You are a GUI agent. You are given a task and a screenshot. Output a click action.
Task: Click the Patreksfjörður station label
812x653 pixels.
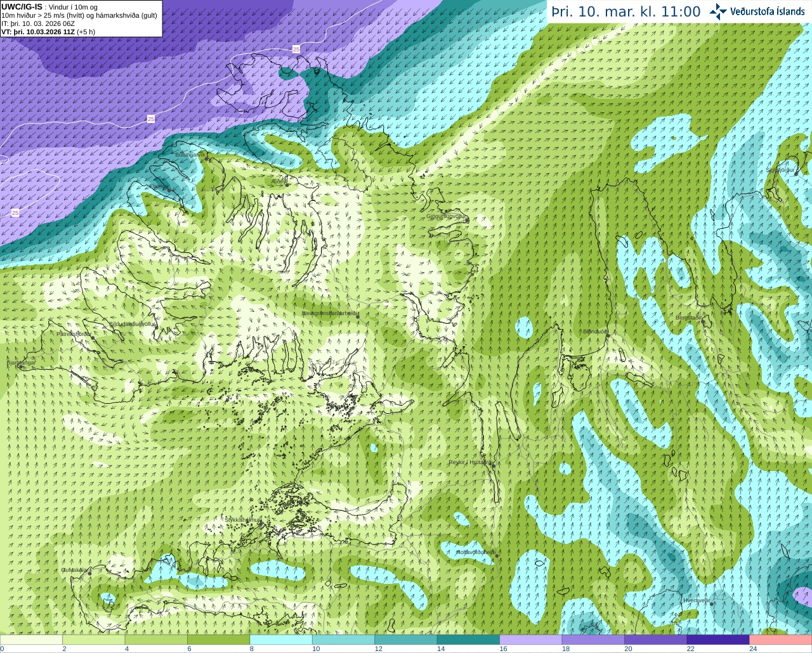pyautogui.click(x=74, y=333)
